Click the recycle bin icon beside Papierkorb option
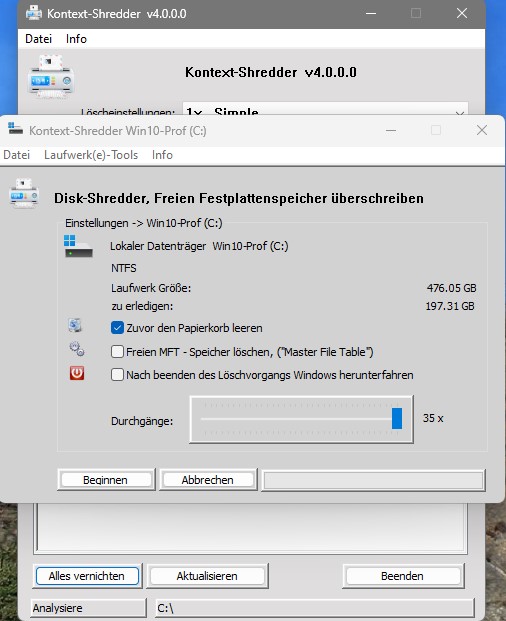Viewport: 506px width, 621px height. coord(75,326)
